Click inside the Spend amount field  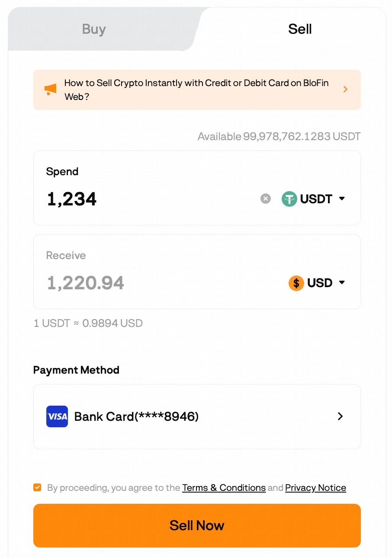click(130, 199)
